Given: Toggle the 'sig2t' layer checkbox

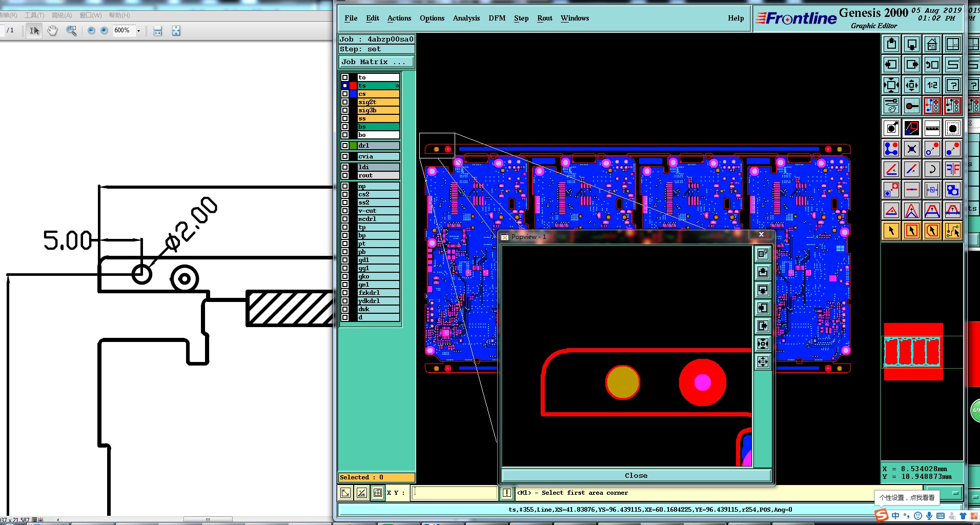Looking at the screenshot, I should pyautogui.click(x=345, y=102).
